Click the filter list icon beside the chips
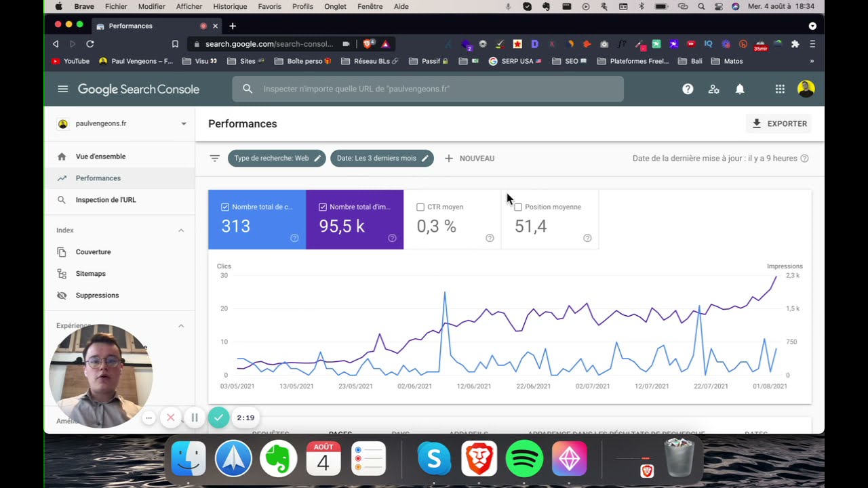Screen dimensions: 868x488 pyautogui.click(x=215, y=158)
